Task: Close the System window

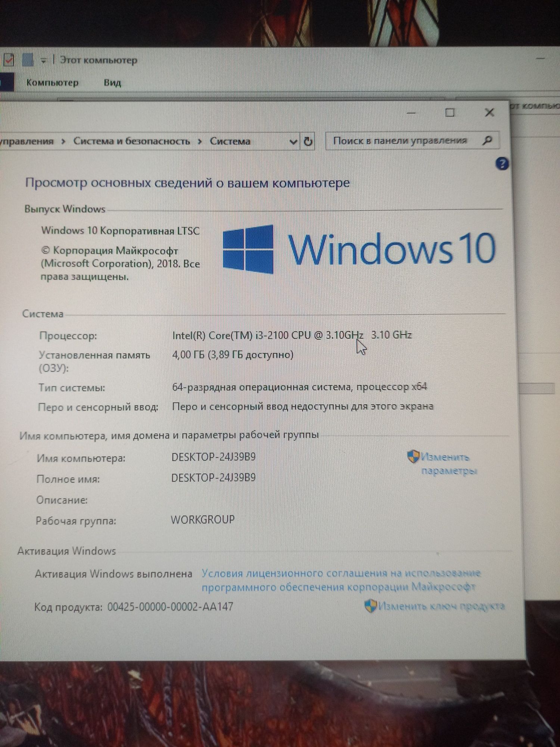Action: coord(489,112)
